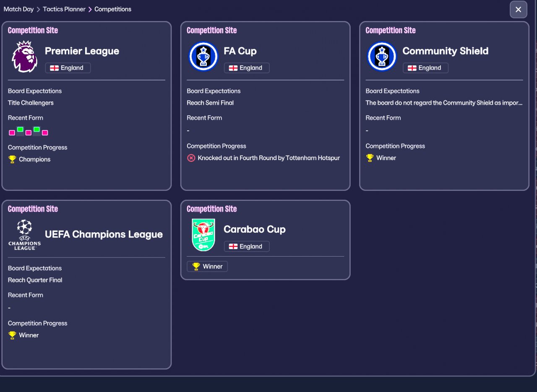Open the Match Day breadcrumb
Viewport: 537px width, 392px height.
[x=18, y=9]
